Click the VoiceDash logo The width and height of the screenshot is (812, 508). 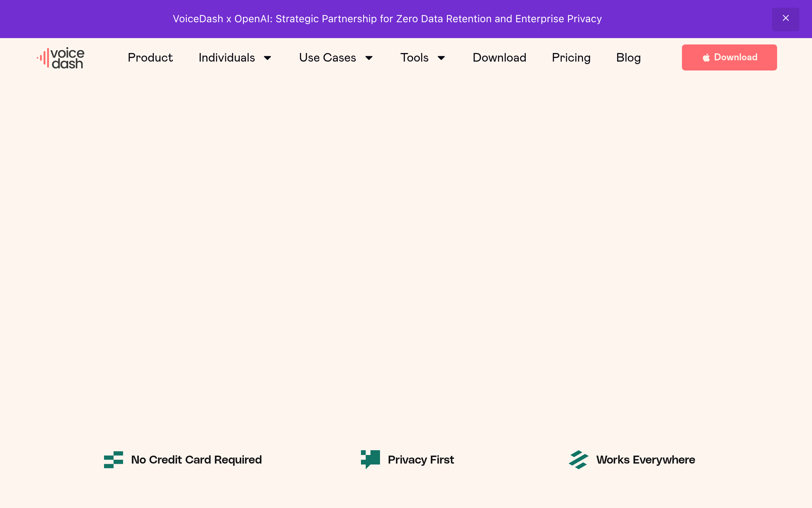pyautogui.click(x=60, y=58)
